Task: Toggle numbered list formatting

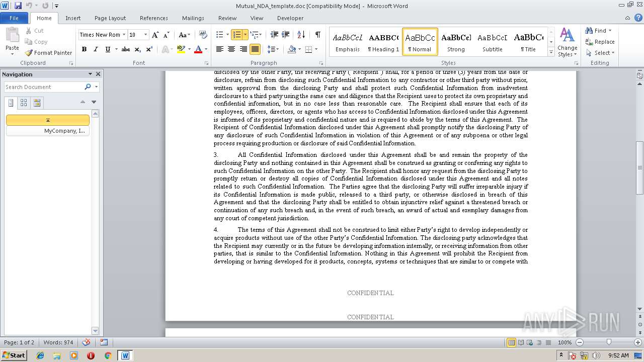Action: tap(236, 35)
